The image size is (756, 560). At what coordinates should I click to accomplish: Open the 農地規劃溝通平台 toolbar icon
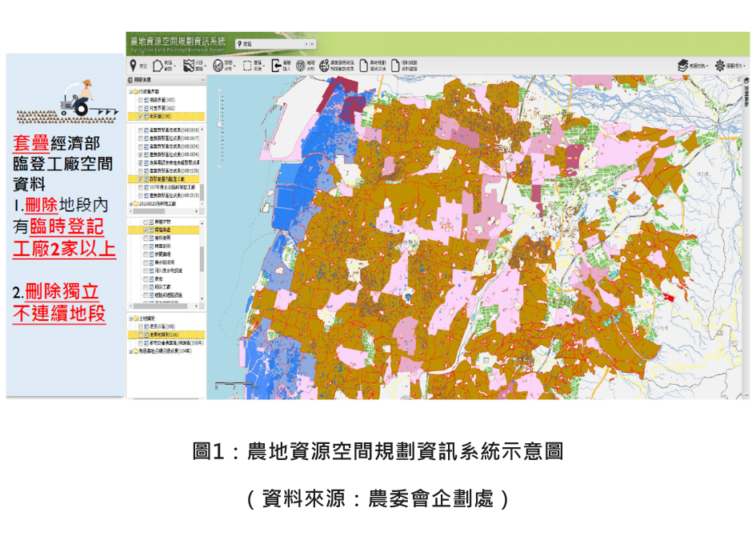click(364, 64)
